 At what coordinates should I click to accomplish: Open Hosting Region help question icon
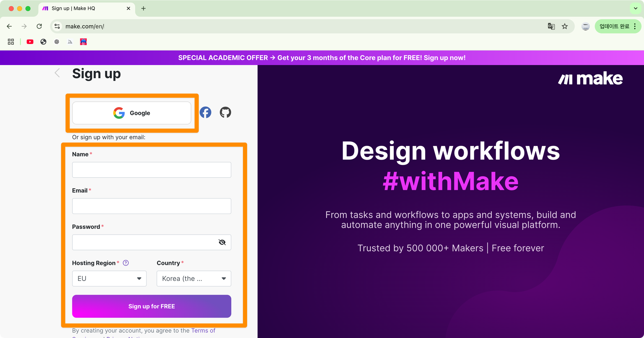(x=126, y=263)
